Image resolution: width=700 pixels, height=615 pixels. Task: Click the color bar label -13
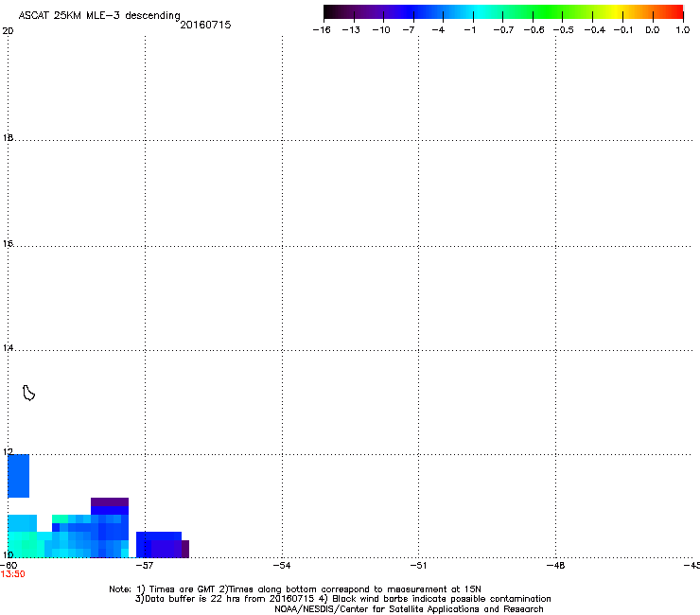click(x=351, y=30)
